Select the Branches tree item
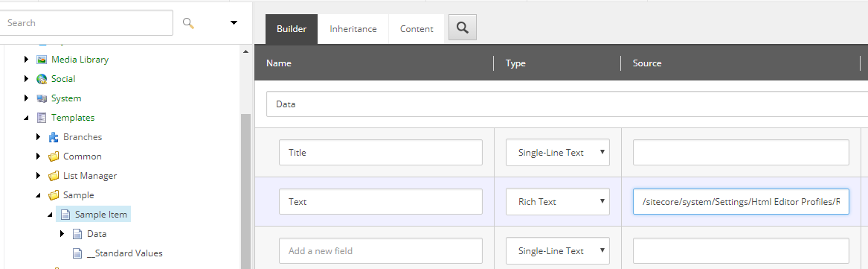This screenshot has height=269, width=868. click(x=83, y=137)
